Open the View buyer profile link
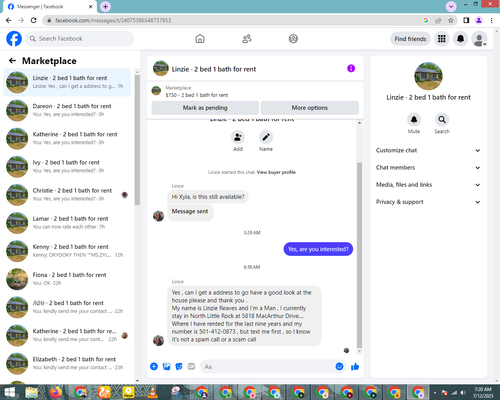The width and height of the screenshot is (500, 400). pyautogui.click(x=276, y=172)
